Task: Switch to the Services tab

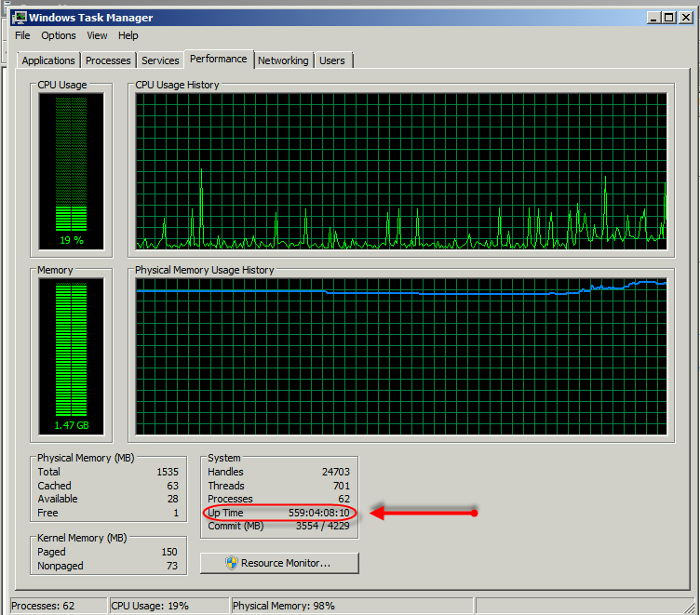Action: pyautogui.click(x=160, y=60)
